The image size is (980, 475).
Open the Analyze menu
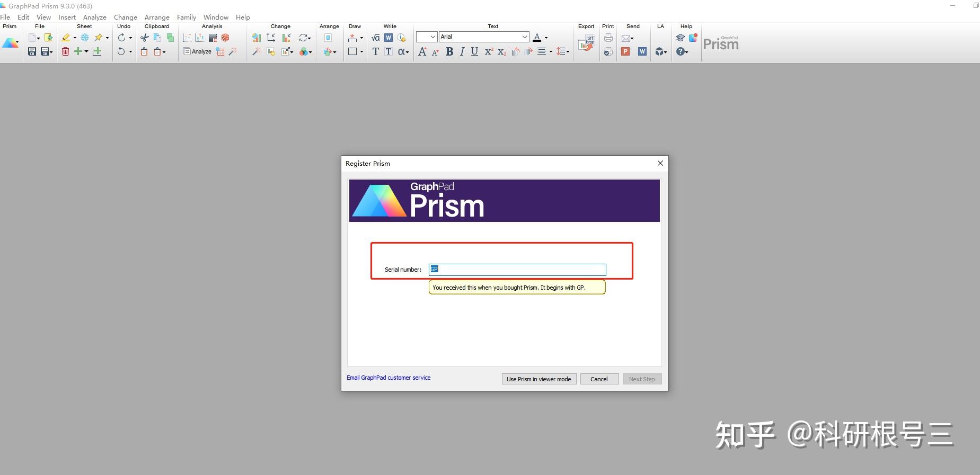click(95, 17)
